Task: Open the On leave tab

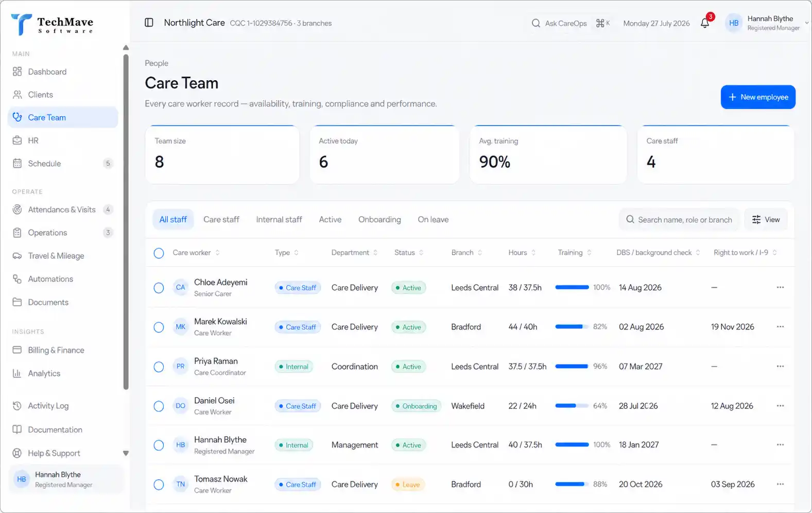Action: (x=433, y=219)
